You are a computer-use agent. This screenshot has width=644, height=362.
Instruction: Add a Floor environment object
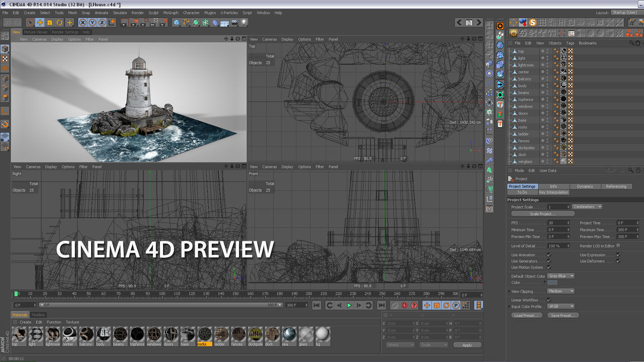pos(225,23)
